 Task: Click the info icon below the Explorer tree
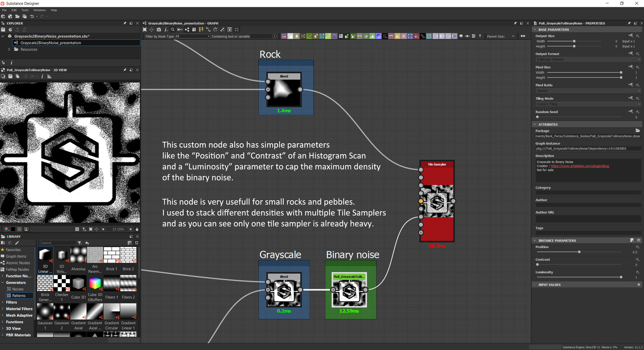(11, 62)
